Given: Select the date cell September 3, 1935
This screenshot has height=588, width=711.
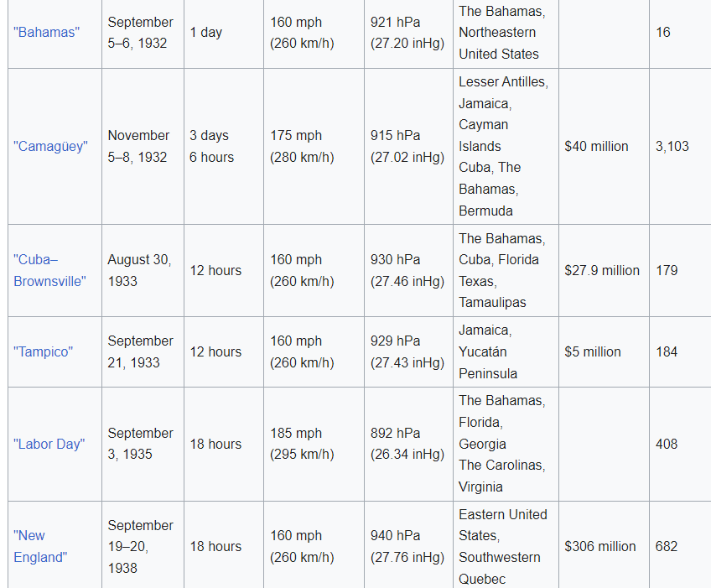Looking at the screenshot, I should pyautogui.click(x=141, y=444).
